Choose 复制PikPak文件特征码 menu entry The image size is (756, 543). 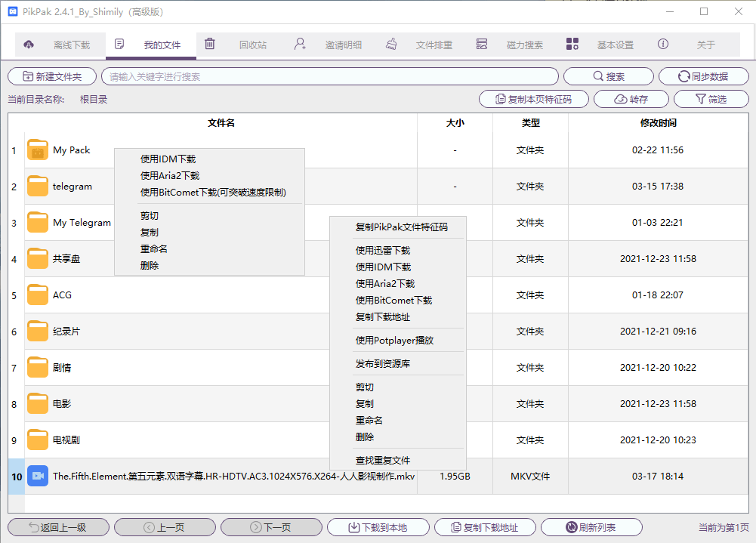401,227
